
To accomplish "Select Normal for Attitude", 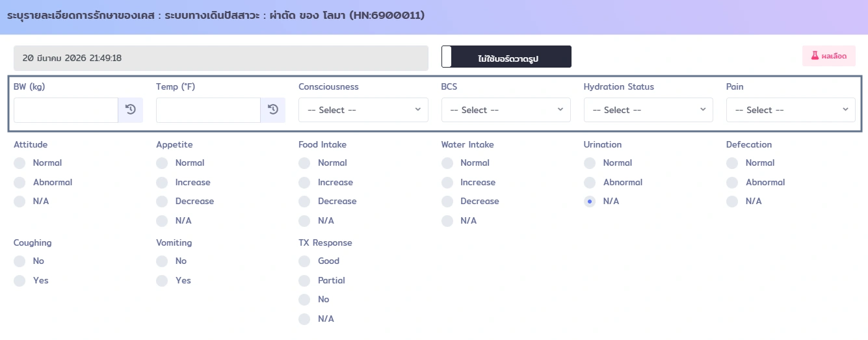I will [20, 163].
